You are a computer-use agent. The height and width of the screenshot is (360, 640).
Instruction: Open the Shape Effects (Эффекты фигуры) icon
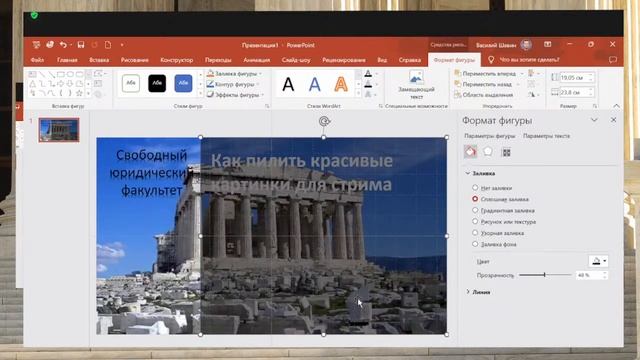210,95
